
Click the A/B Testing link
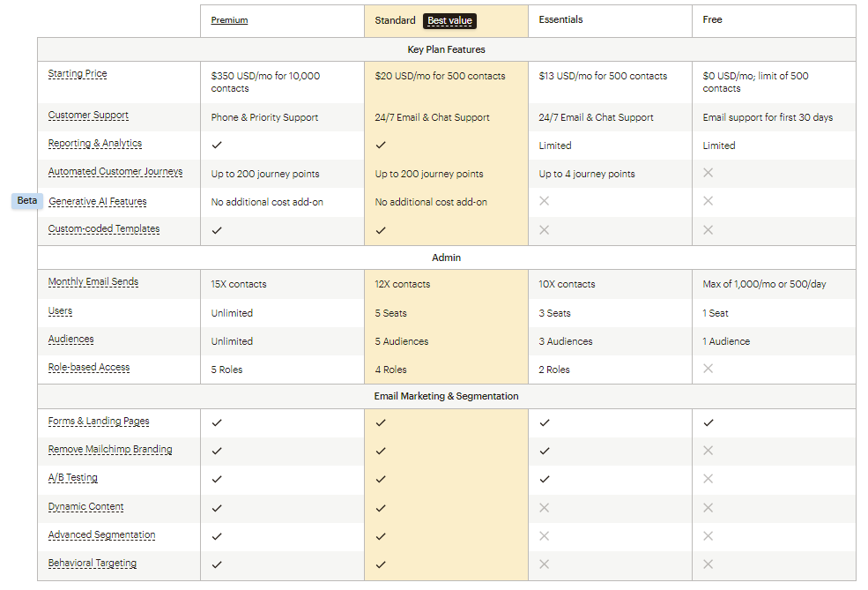tap(72, 477)
